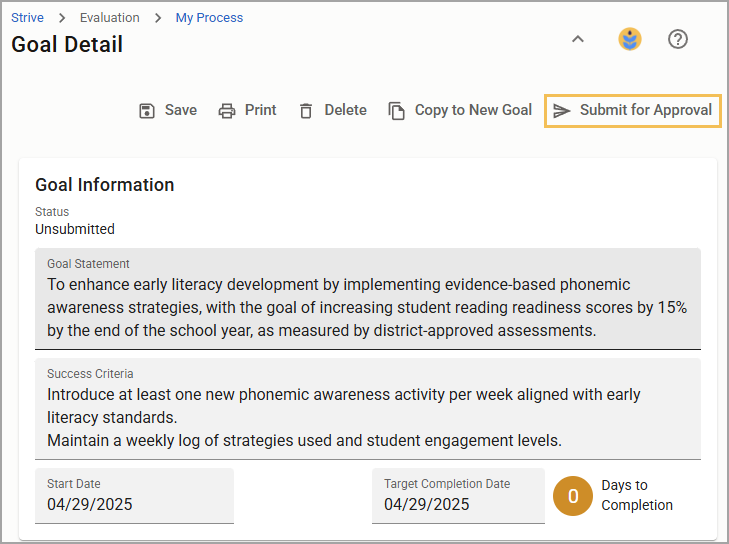Click the Copy to New Goal label
729x544 pixels.
pos(473,110)
